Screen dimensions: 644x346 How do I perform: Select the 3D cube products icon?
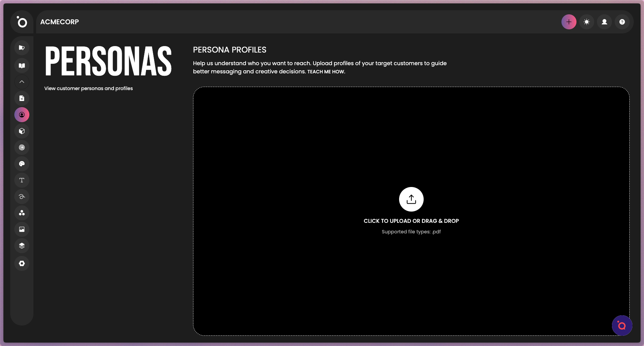(21, 131)
